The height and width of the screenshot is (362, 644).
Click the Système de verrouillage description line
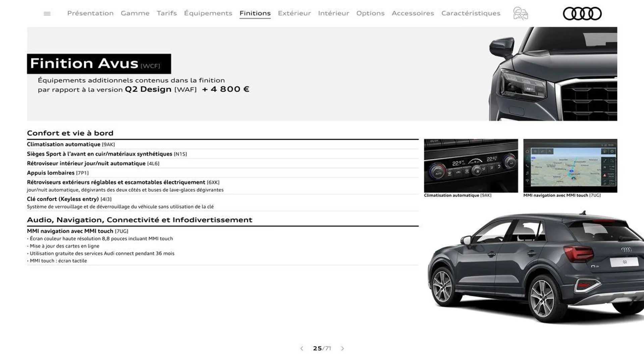[120, 207]
